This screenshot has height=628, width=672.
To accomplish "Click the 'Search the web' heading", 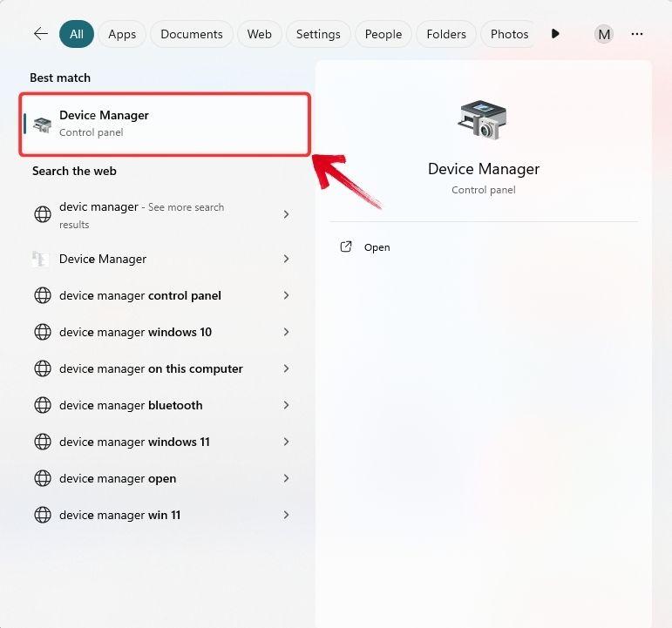I will point(74,171).
